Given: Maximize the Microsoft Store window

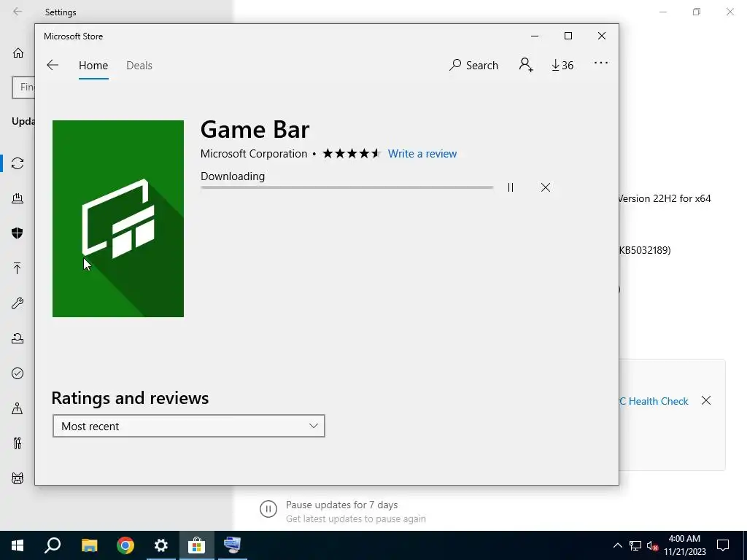Looking at the screenshot, I should pyautogui.click(x=568, y=36).
